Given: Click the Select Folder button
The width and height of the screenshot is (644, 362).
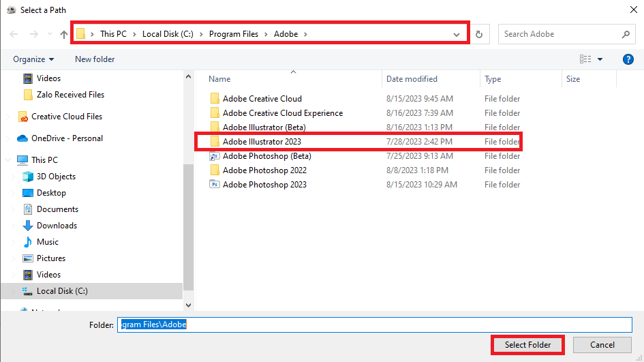Looking at the screenshot, I should click(x=527, y=345).
